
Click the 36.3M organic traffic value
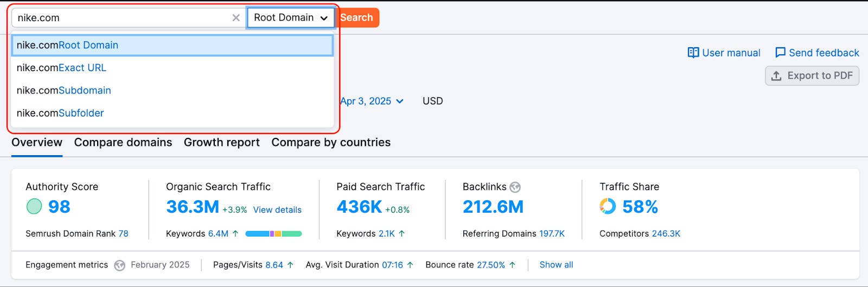[x=193, y=207]
